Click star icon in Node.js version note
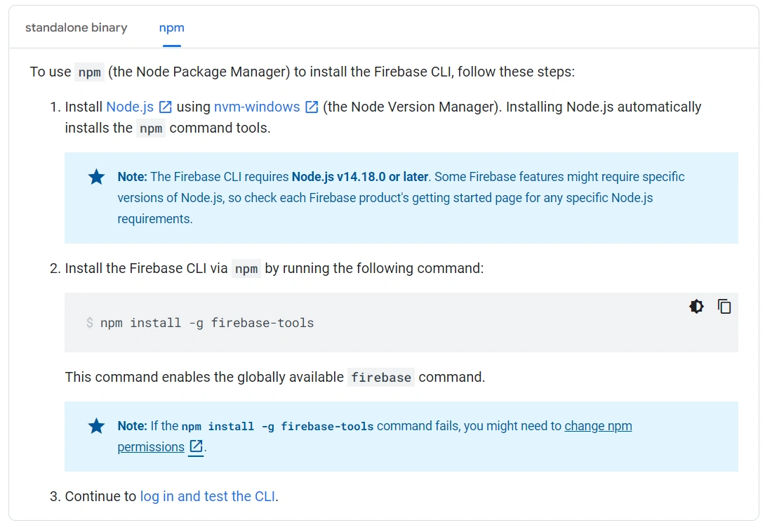 coord(97,177)
